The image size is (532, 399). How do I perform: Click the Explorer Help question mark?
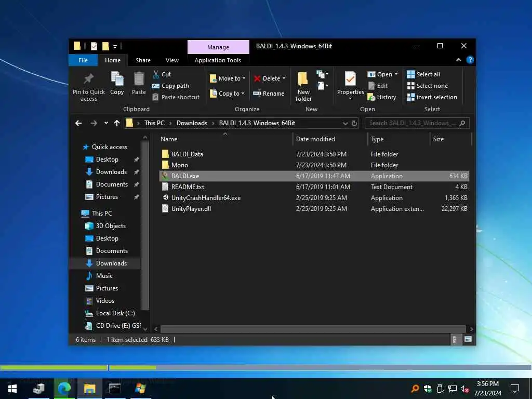point(470,60)
